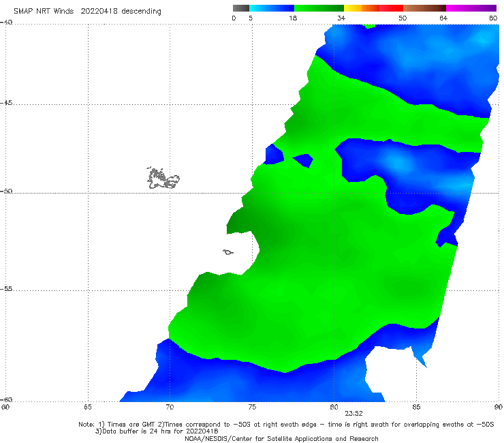Viewport: 504px width, 443px height.
Task: Click the large Kerguelen island outline
Action: [163, 178]
